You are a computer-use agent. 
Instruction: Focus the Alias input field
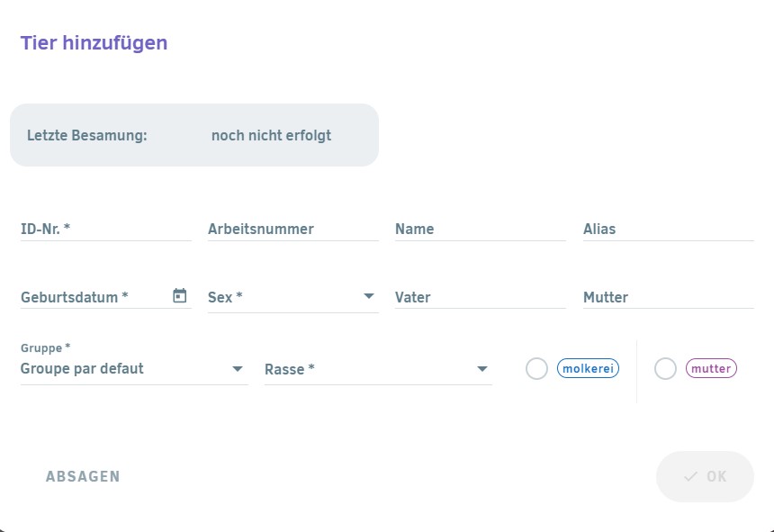[x=669, y=229]
